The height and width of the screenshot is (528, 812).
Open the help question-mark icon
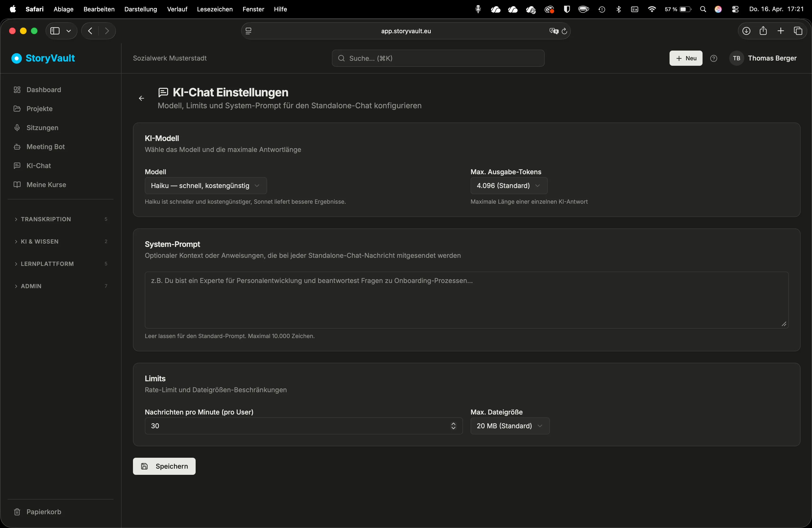tap(713, 58)
